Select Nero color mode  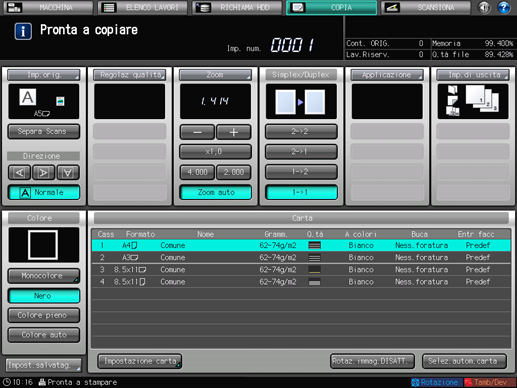pos(44,296)
